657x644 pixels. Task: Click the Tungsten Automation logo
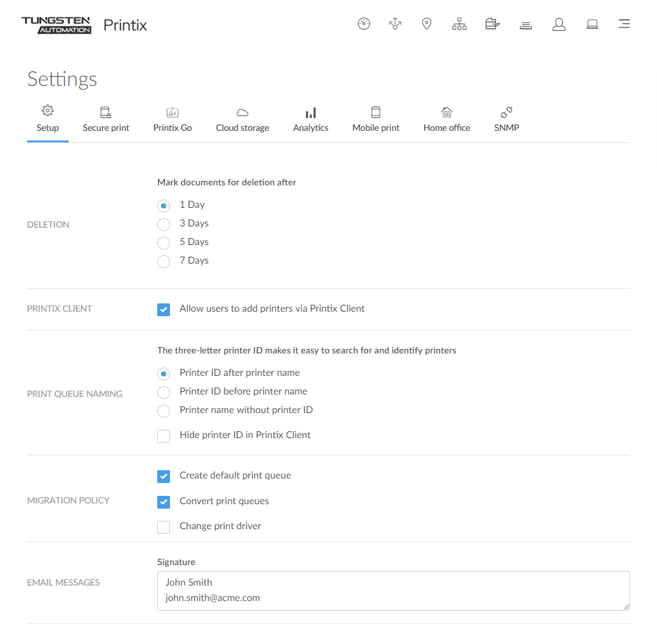[x=56, y=25]
